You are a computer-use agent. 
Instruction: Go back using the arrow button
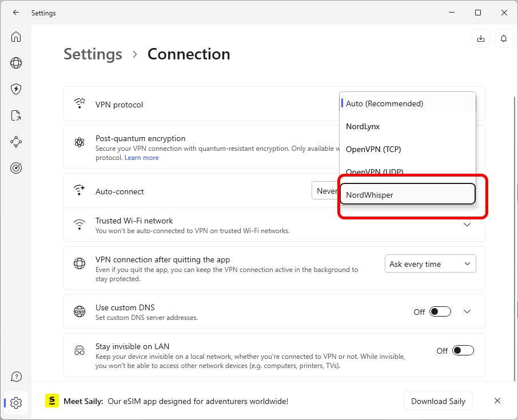16,13
